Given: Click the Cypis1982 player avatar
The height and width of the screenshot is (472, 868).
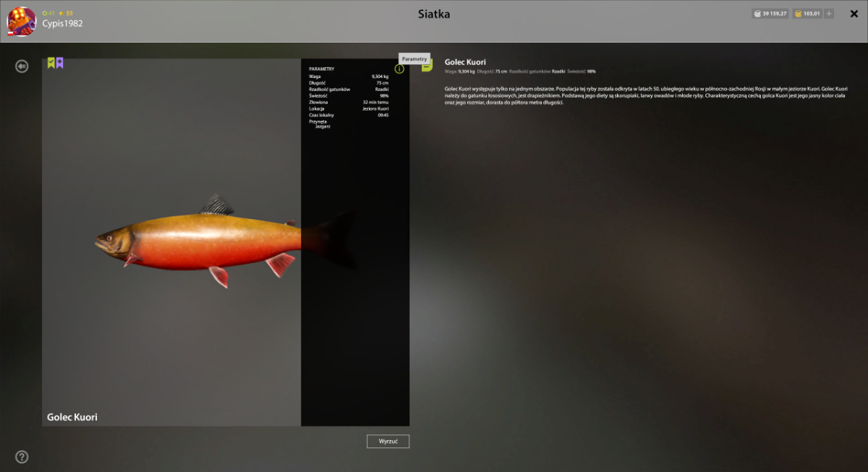Looking at the screenshot, I should 22,21.
